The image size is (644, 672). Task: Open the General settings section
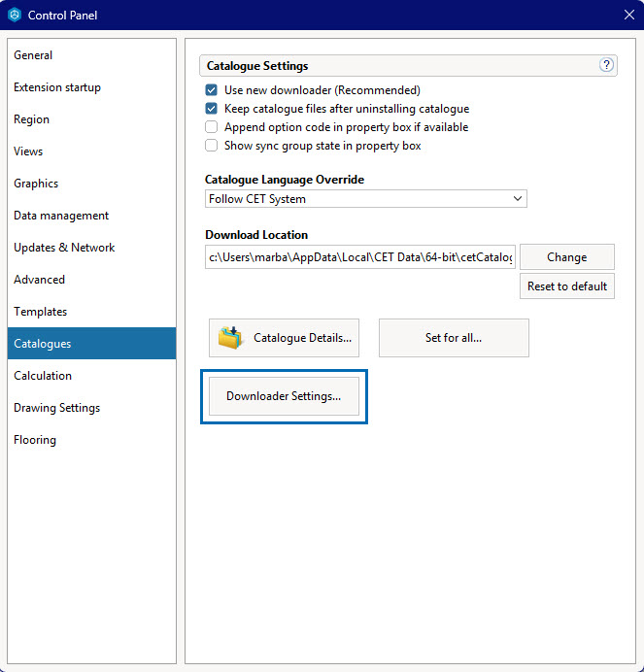coord(91,55)
